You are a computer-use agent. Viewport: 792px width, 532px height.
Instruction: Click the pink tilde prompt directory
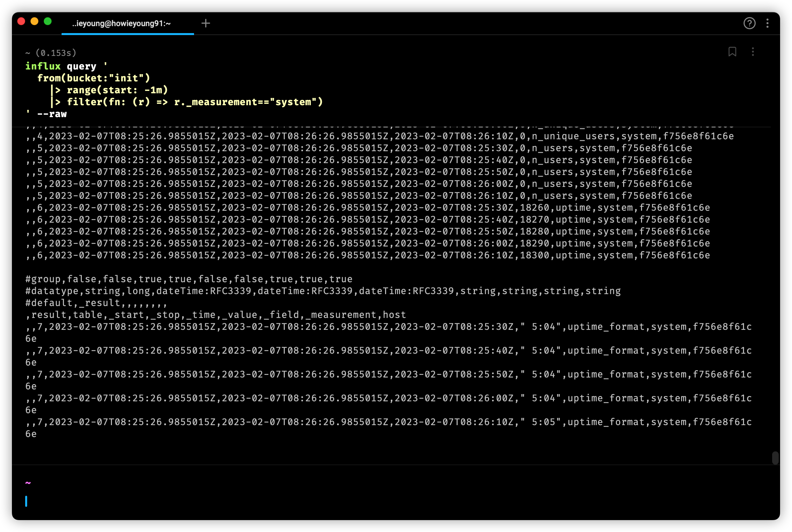28,482
